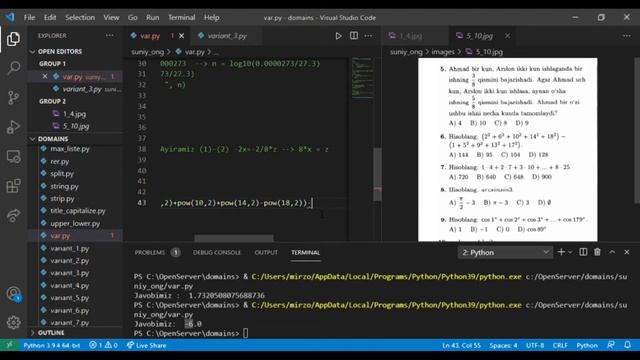Close the var.py editor tab

pos(182,36)
